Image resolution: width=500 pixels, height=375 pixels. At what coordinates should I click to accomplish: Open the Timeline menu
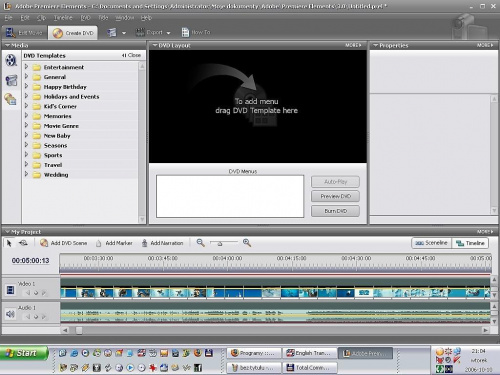tap(63, 18)
